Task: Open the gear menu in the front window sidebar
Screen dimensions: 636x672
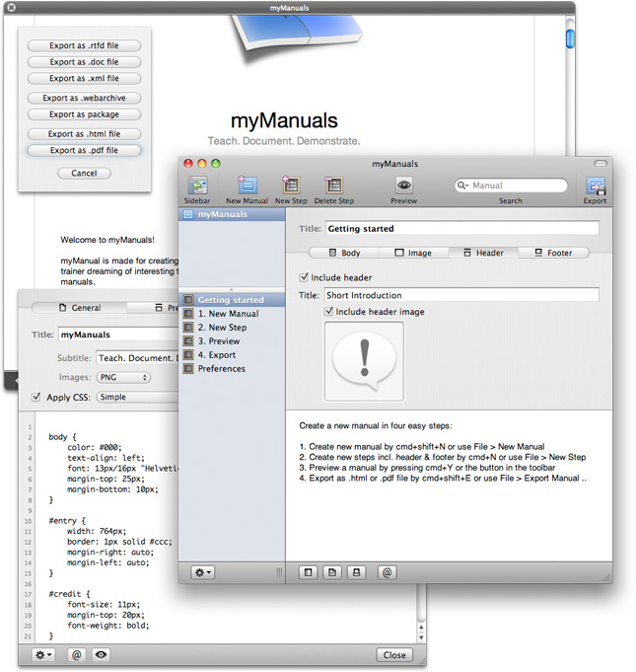Action: tap(202, 572)
